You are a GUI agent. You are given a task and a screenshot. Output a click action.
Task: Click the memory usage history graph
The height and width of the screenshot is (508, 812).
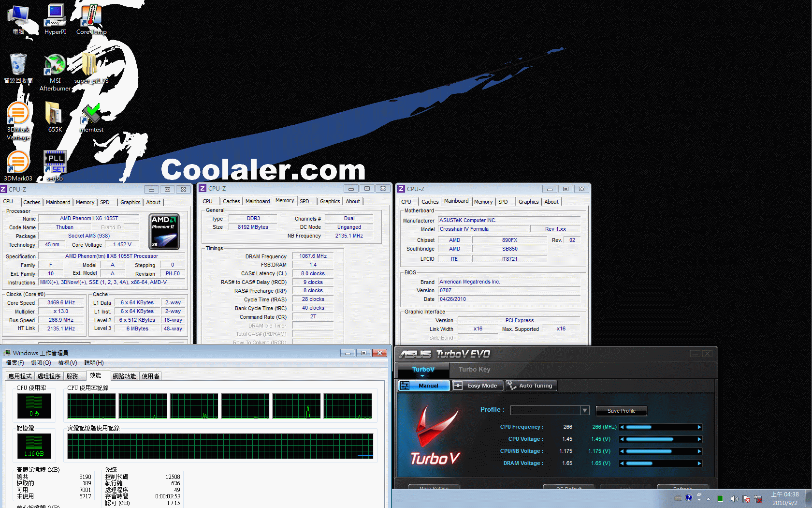220,446
